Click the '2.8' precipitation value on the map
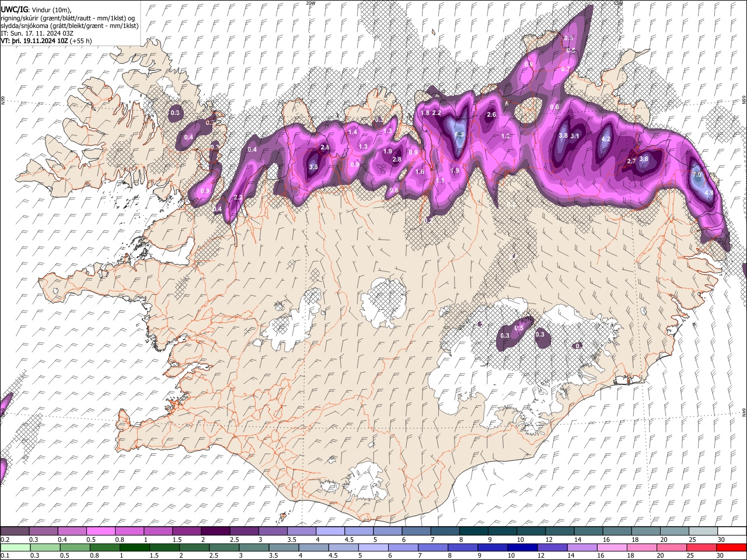 [x=397, y=160]
